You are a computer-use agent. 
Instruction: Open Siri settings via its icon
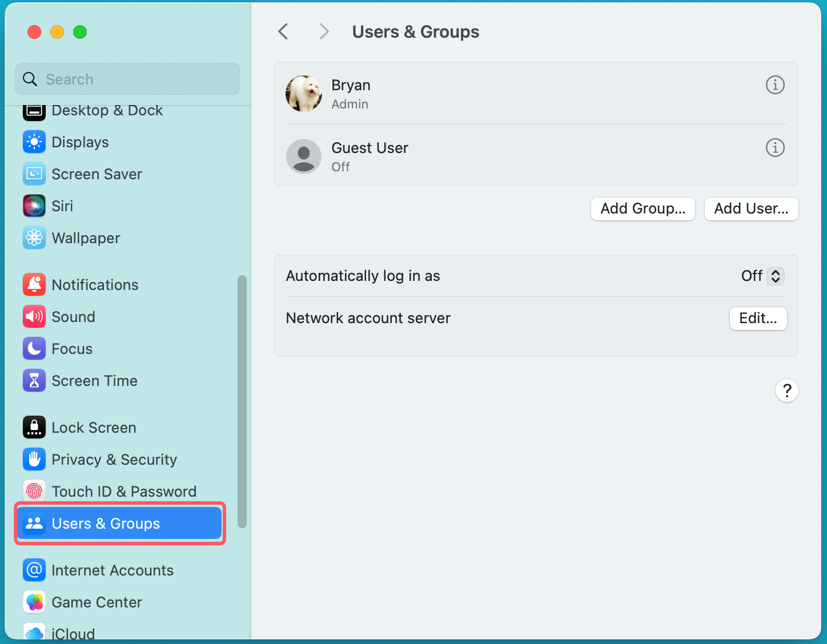pyautogui.click(x=34, y=206)
